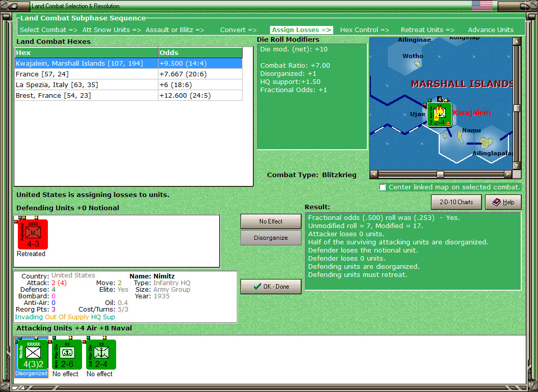Click No effect under 1st Mar Div
Screen dimensions: 538x392
[x=99, y=374]
